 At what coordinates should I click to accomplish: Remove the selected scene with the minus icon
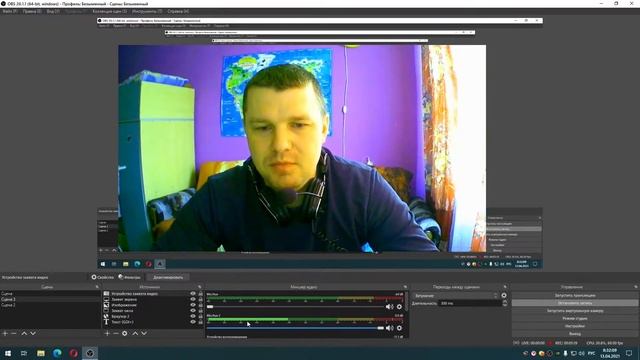[14, 333]
